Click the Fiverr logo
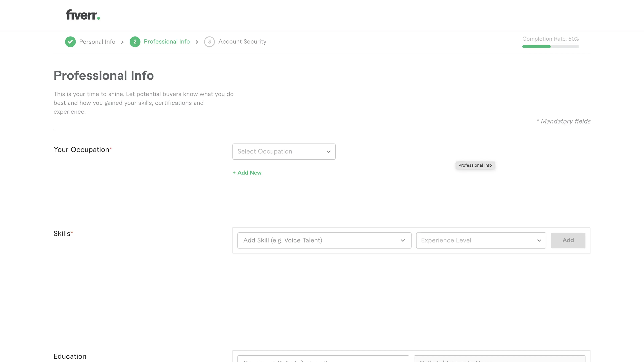 pyautogui.click(x=83, y=15)
